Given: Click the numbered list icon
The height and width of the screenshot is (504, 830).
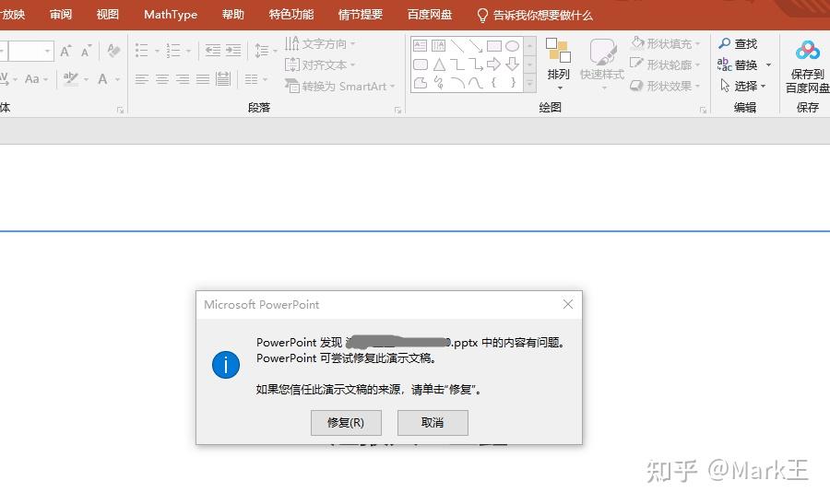Looking at the screenshot, I should (x=173, y=51).
